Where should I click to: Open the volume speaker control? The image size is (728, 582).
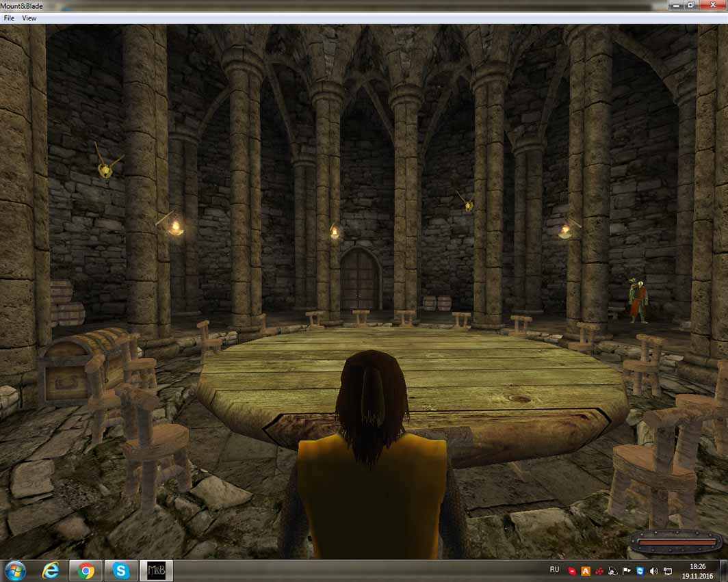pyautogui.click(x=653, y=570)
